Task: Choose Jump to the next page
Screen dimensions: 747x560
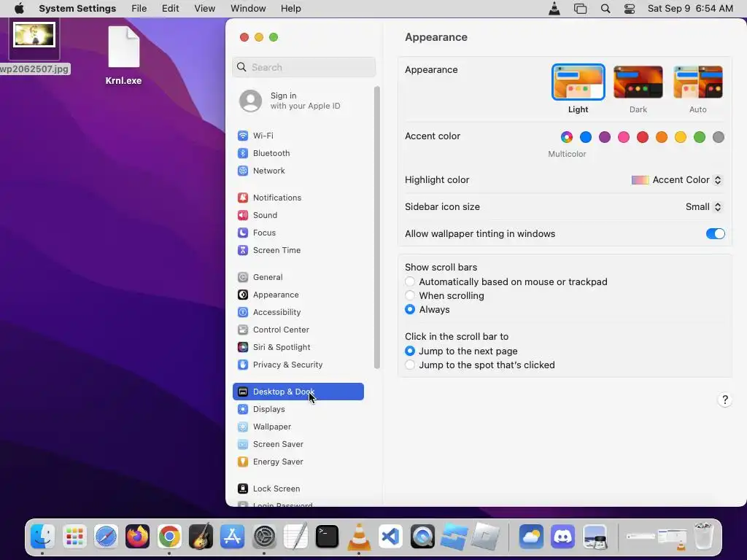Action: tap(410, 351)
